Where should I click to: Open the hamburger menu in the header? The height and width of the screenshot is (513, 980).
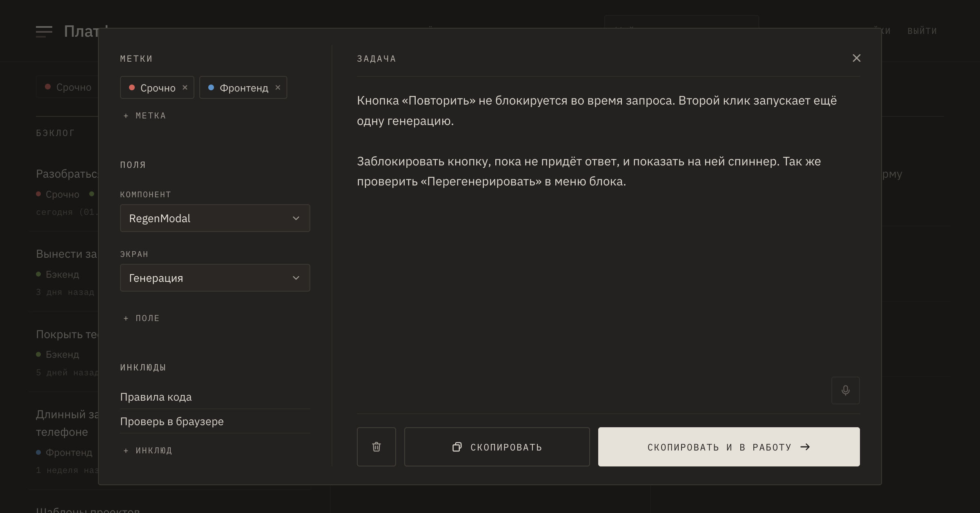44,31
